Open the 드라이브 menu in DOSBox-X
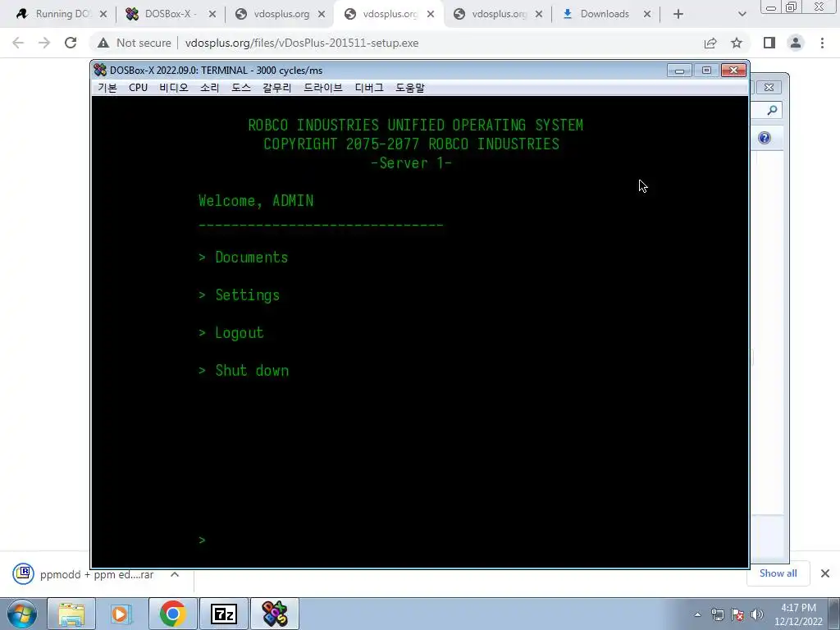The height and width of the screenshot is (630, 840). 323,88
